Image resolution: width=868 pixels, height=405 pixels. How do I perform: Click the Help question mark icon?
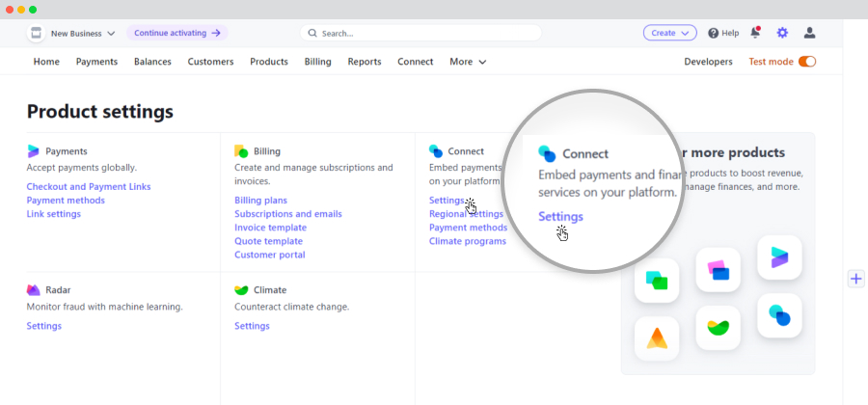click(x=713, y=33)
